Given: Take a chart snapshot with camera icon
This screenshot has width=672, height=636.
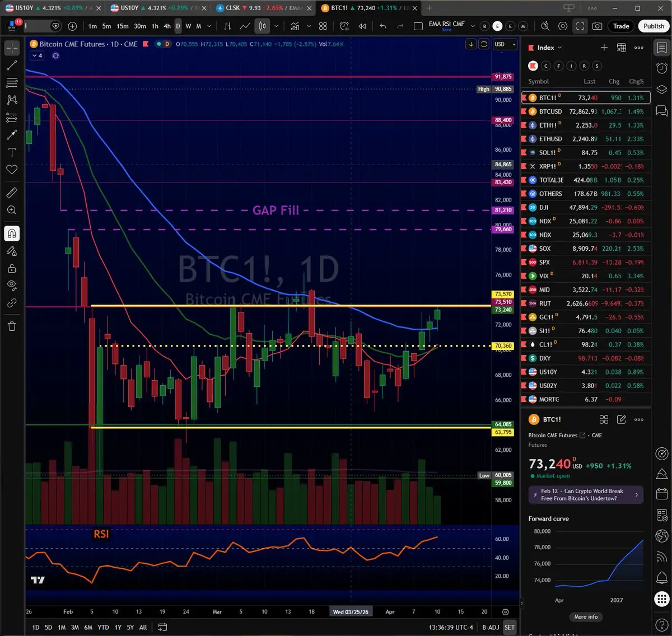Looking at the screenshot, I should tap(598, 26).
